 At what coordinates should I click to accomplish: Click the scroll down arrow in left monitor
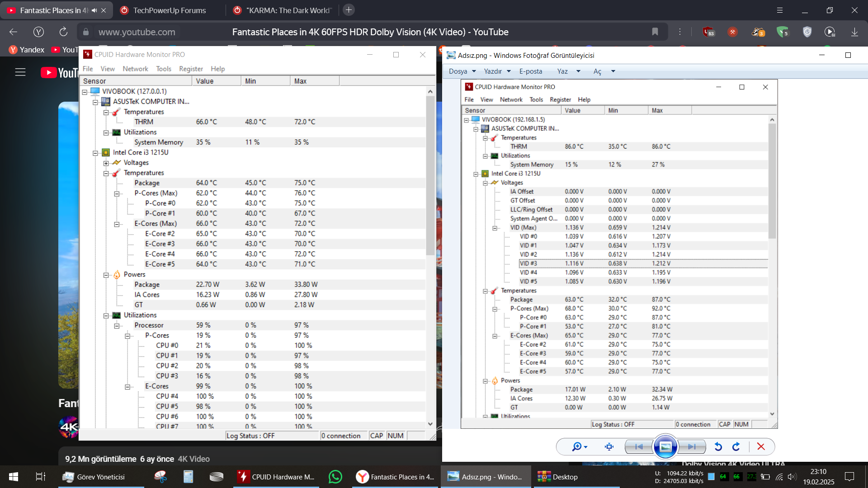[x=430, y=424]
